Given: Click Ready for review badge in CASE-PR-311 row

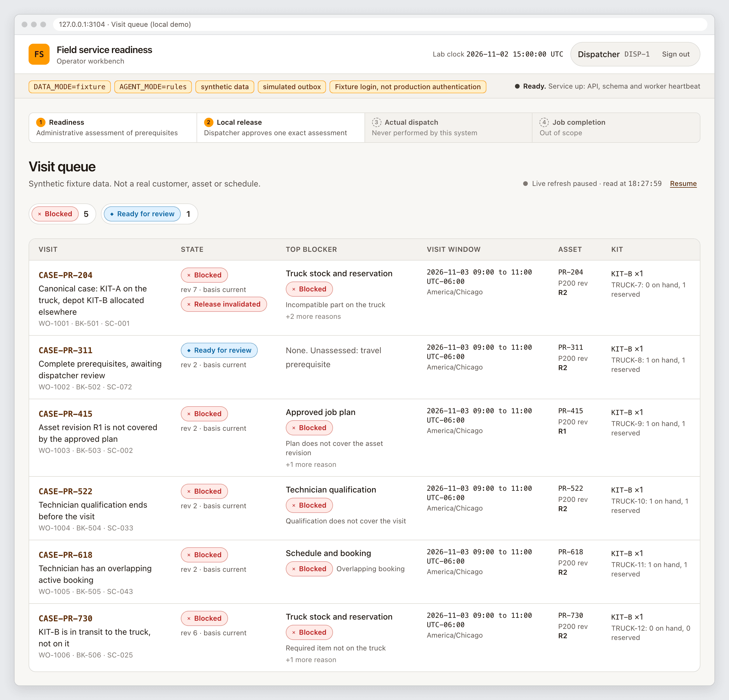Looking at the screenshot, I should (x=219, y=350).
